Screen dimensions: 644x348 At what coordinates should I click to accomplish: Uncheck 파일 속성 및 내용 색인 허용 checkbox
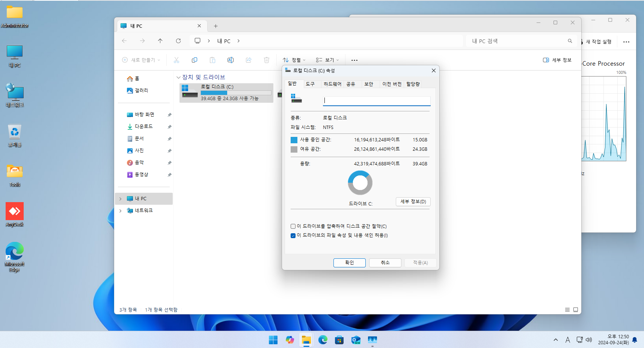pyautogui.click(x=293, y=235)
